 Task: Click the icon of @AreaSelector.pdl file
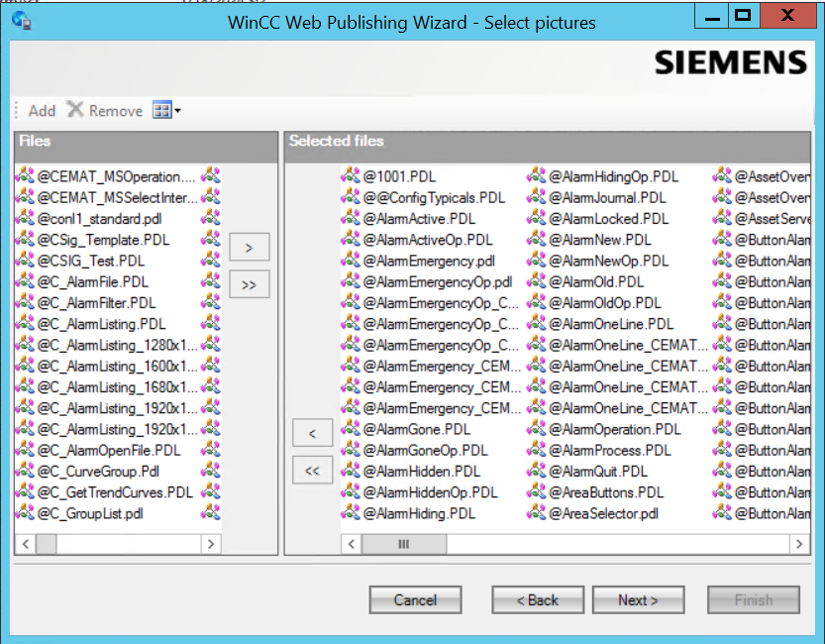click(x=536, y=512)
